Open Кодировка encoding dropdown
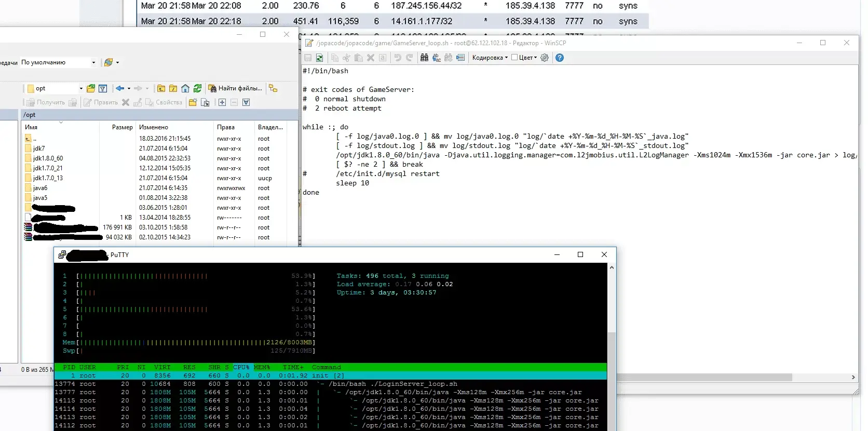868x431 pixels. 490,58
